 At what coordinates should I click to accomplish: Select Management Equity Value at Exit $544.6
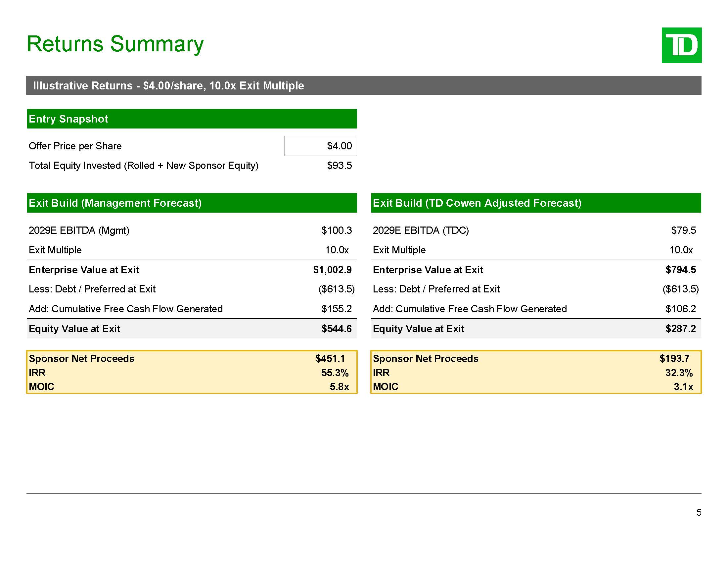point(336,329)
